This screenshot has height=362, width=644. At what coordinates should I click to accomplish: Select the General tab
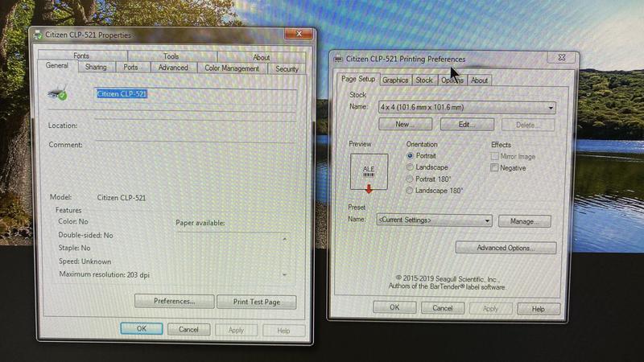[57, 66]
